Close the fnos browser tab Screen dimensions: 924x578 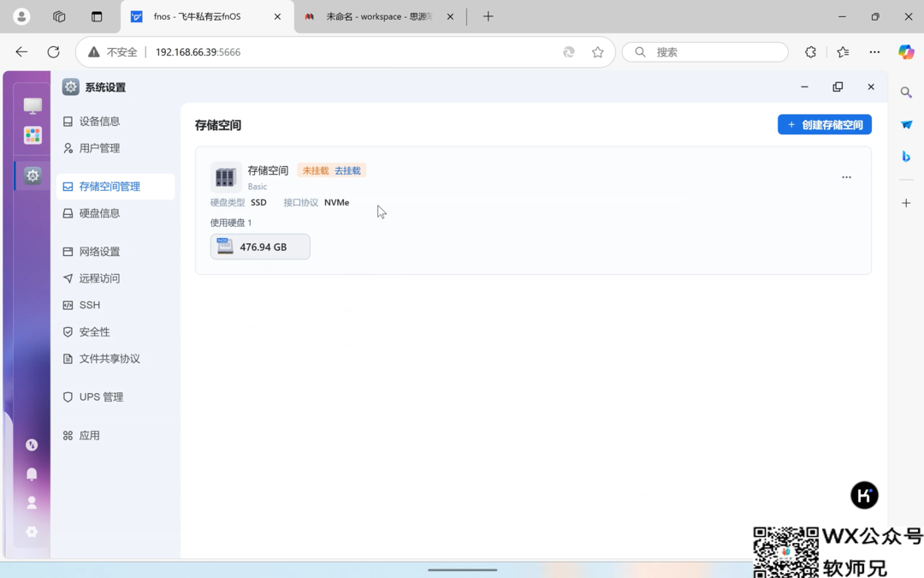pyautogui.click(x=277, y=16)
